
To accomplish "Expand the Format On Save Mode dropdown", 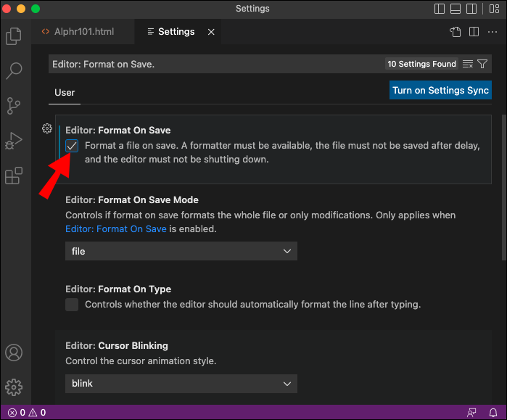I will (181, 251).
